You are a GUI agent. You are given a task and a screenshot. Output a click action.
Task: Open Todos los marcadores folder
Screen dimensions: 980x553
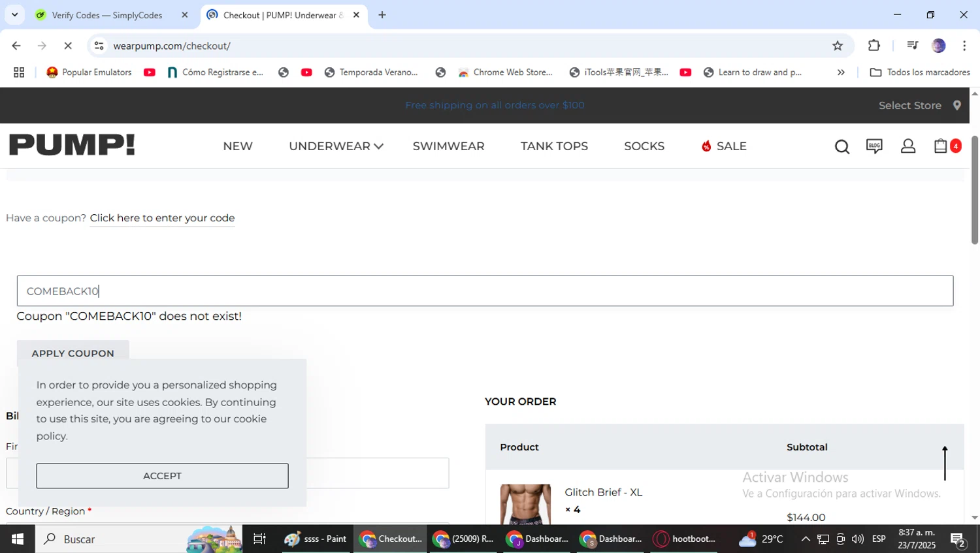point(920,72)
